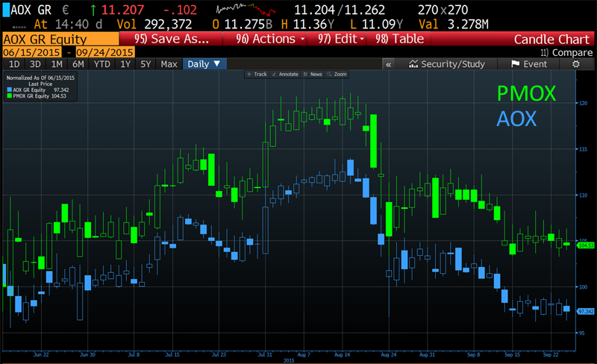Open the News chart overlay tool
The width and height of the screenshot is (597, 364).
click(313, 75)
